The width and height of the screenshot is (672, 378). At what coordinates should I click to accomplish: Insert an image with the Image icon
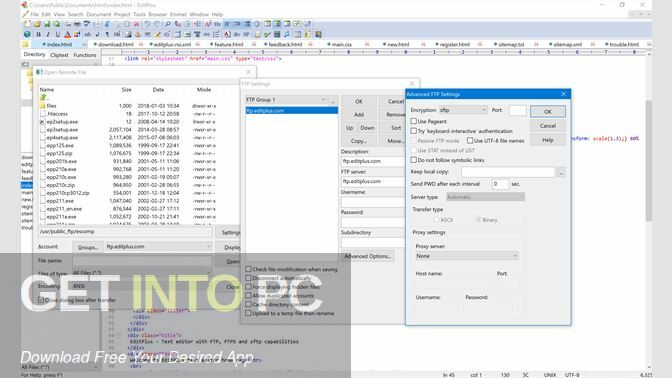(x=128, y=34)
